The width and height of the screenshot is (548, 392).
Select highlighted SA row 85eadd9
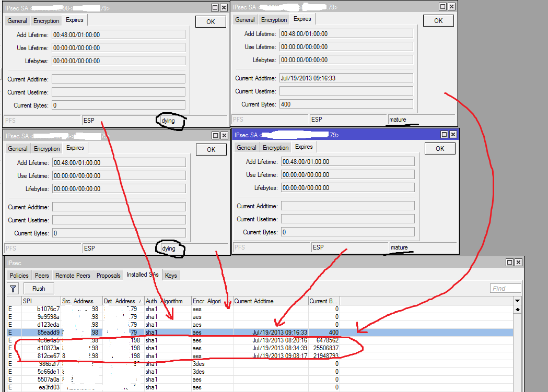260,332
